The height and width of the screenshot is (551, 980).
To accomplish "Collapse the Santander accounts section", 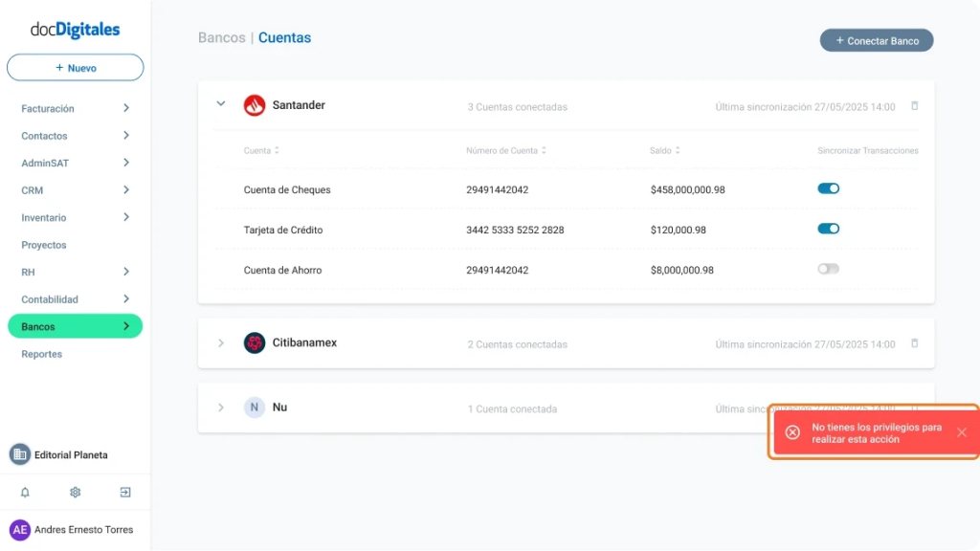I will click(221, 104).
